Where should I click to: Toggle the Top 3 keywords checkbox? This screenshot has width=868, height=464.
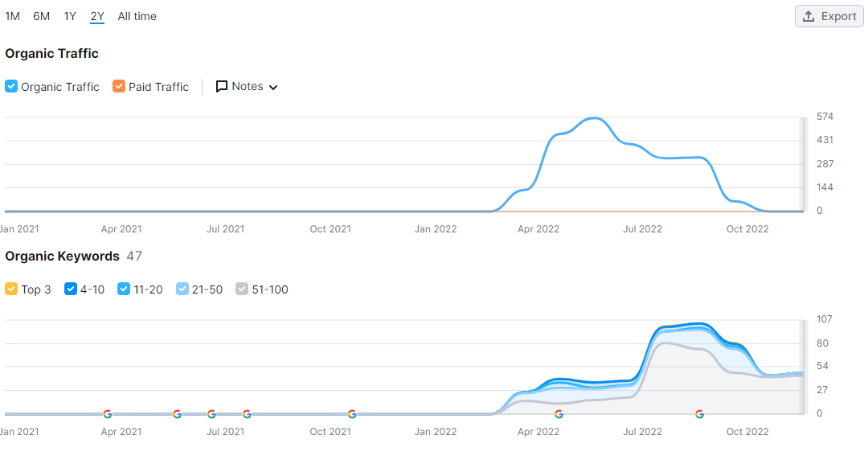pos(11,289)
